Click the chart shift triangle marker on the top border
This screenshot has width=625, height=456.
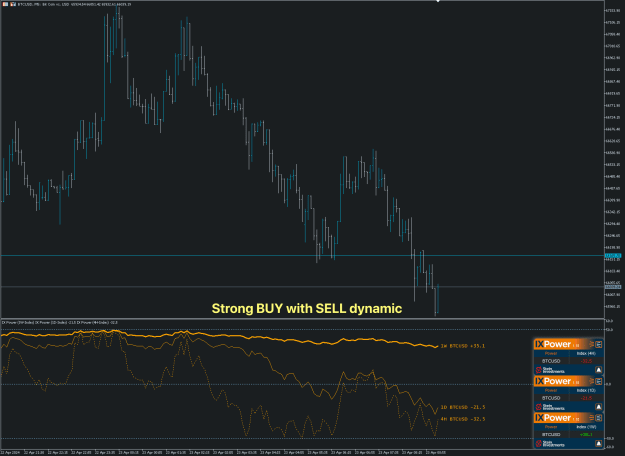(x=438, y=1)
